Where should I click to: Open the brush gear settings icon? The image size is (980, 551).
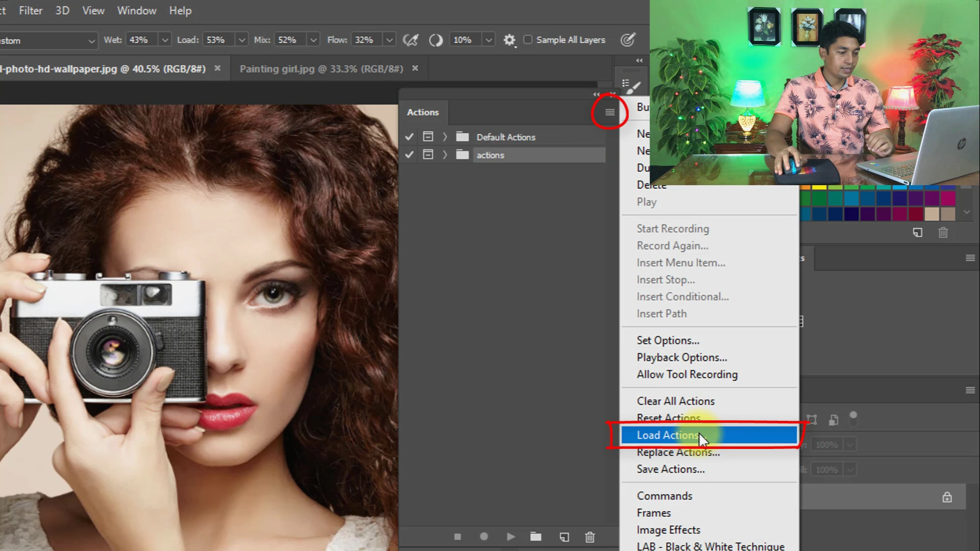509,40
